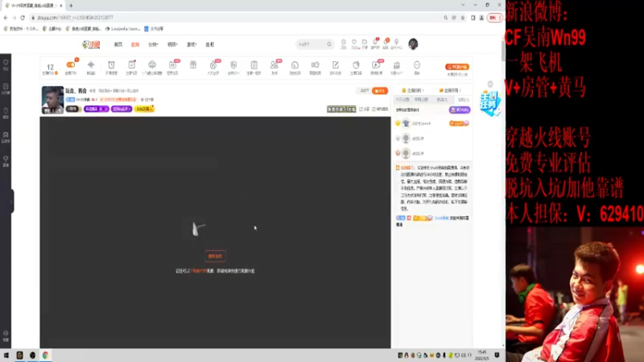
Task: Open the user avatar in header
Action: pos(413,44)
